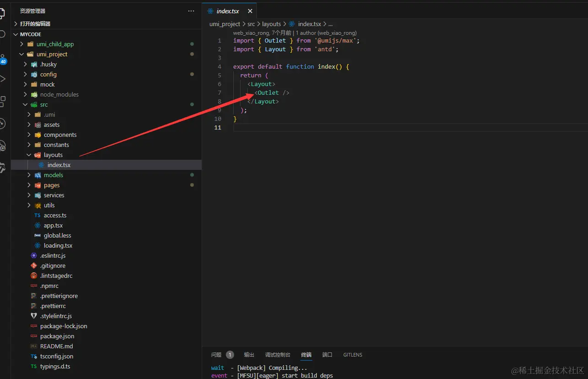588x379 pixels.
Task: Open the .npmrc file
Action: 106,286
